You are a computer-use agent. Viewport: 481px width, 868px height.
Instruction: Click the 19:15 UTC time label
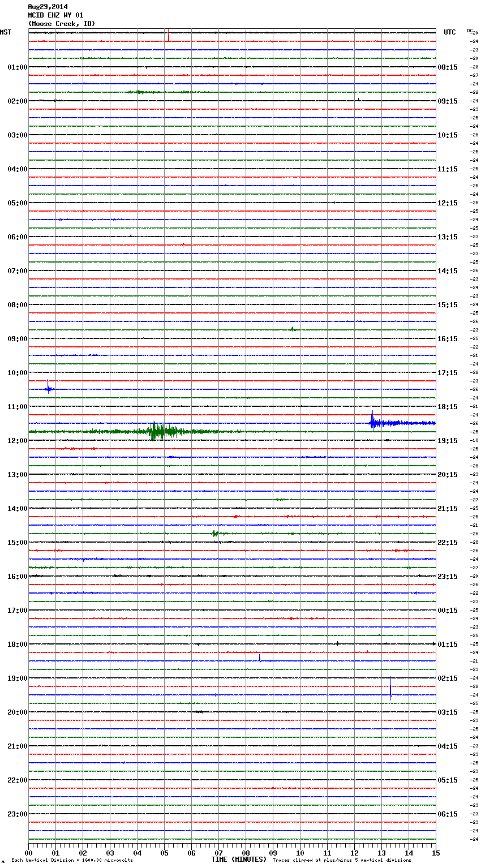tap(448, 441)
